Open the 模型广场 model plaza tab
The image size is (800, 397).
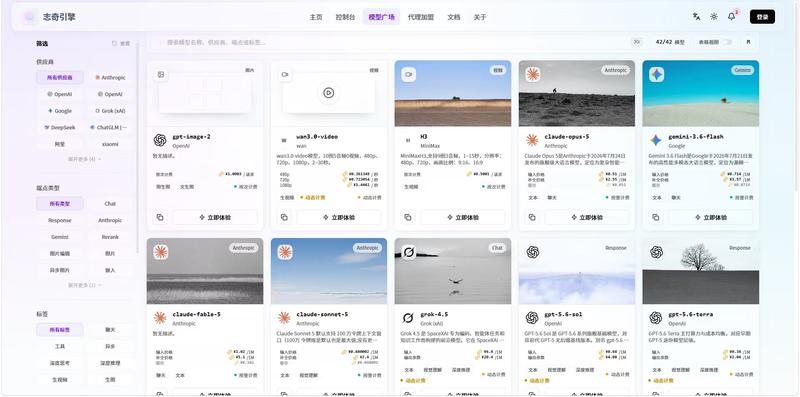coord(382,17)
